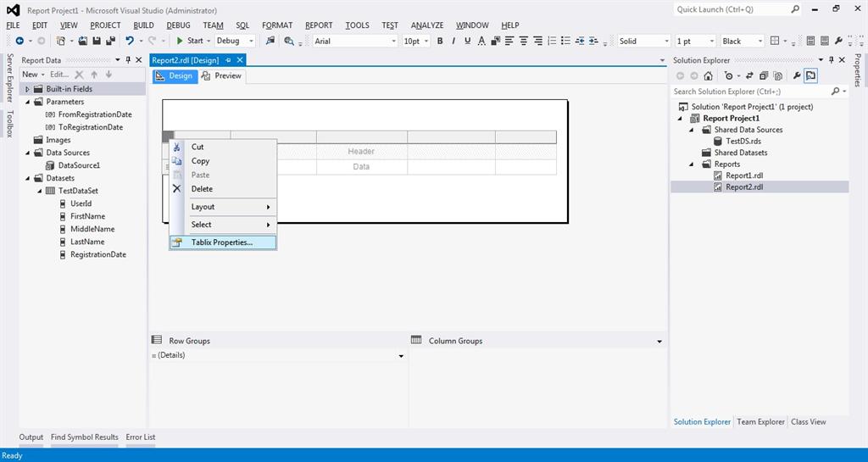Screen dimensions: 868x462
Task: Click the Borders grid icon
Action: pos(775,41)
